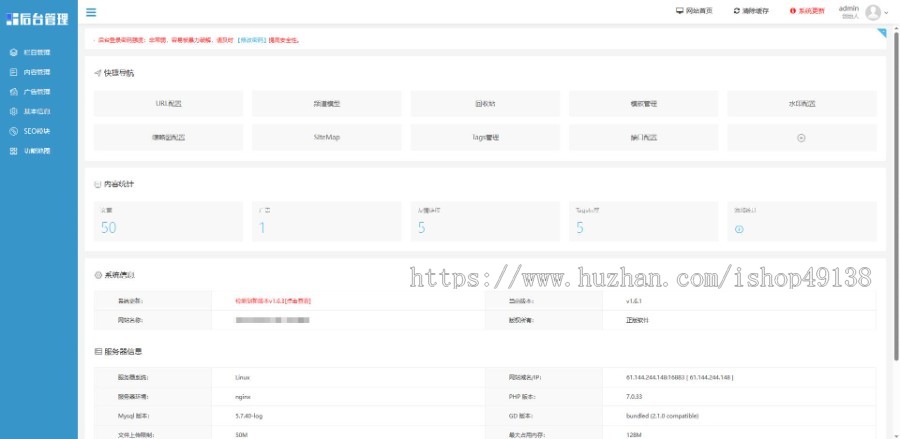Expand the admin user dropdown arrow

(x=886, y=13)
